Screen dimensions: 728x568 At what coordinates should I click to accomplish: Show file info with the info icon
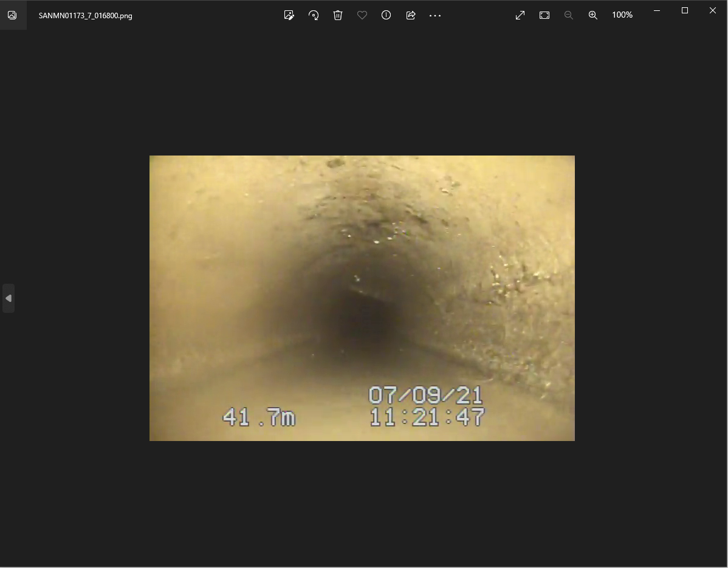click(x=386, y=15)
